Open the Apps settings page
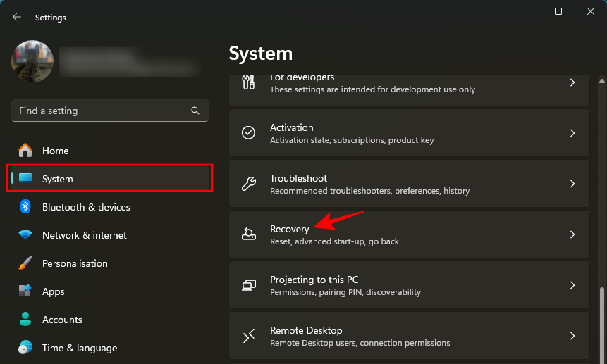 tap(54, 291)
